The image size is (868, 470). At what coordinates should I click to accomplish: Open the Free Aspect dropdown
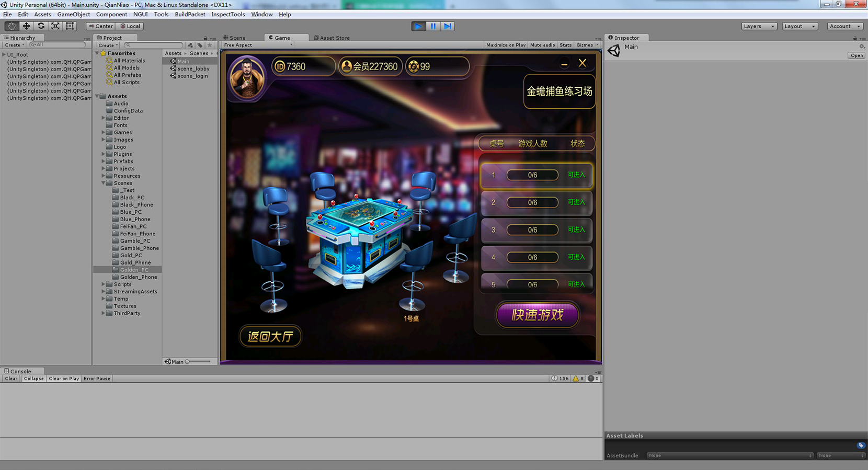(257, 45)
